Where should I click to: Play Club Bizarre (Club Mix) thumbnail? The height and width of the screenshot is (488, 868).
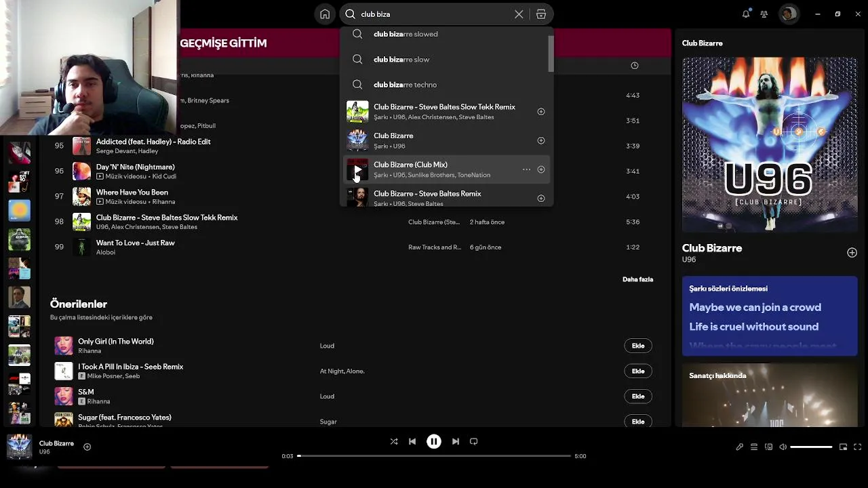357,169
